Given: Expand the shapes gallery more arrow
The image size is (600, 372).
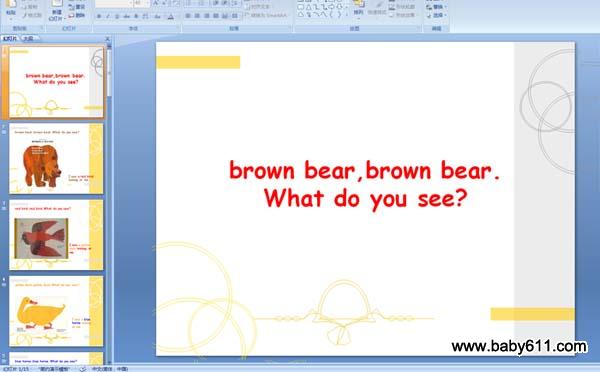Looking at the screenshot, I should (347, 15).
